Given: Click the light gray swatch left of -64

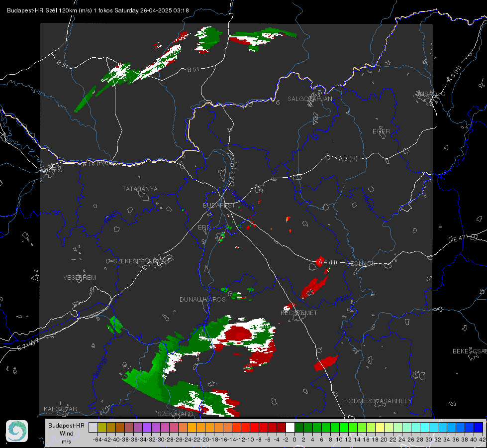Looking at the screenshot, I should coord(93,428).
